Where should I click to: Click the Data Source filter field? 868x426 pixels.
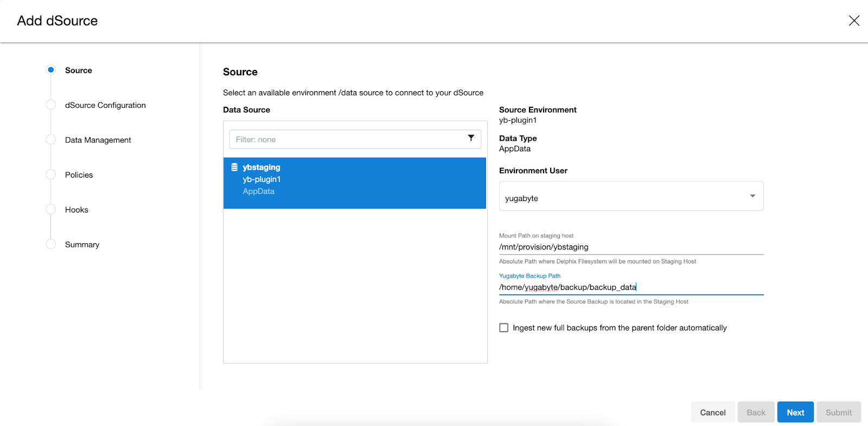[x=347, y=139]
